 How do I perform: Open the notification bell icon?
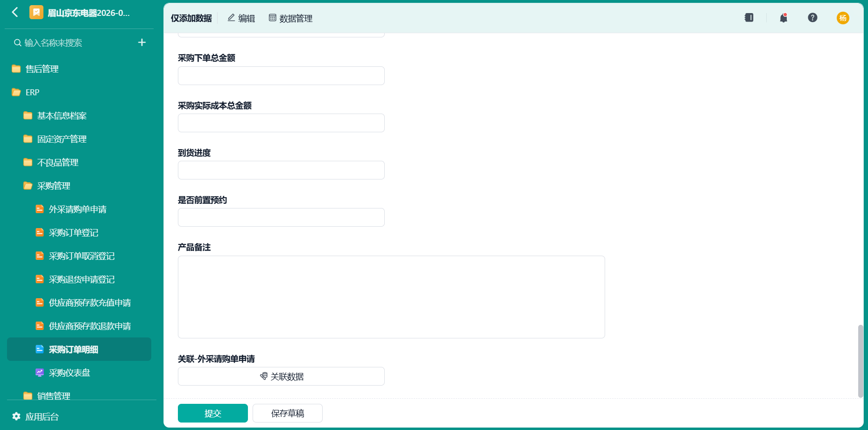[783, 18]
